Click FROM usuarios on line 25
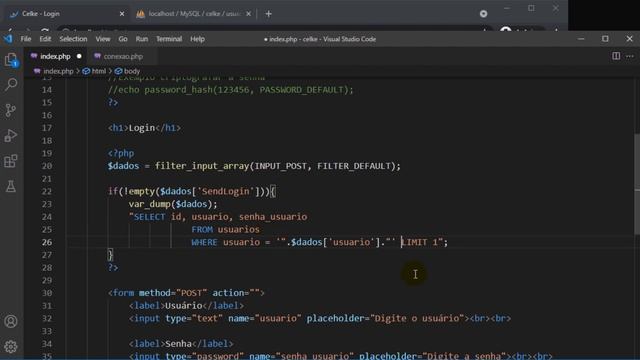Screen dimensions: 640x360 225,229
